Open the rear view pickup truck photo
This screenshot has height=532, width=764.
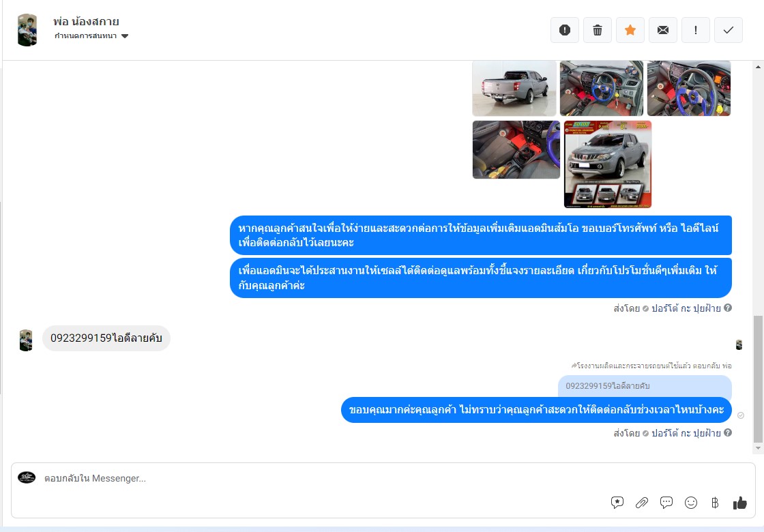[514, 88]
